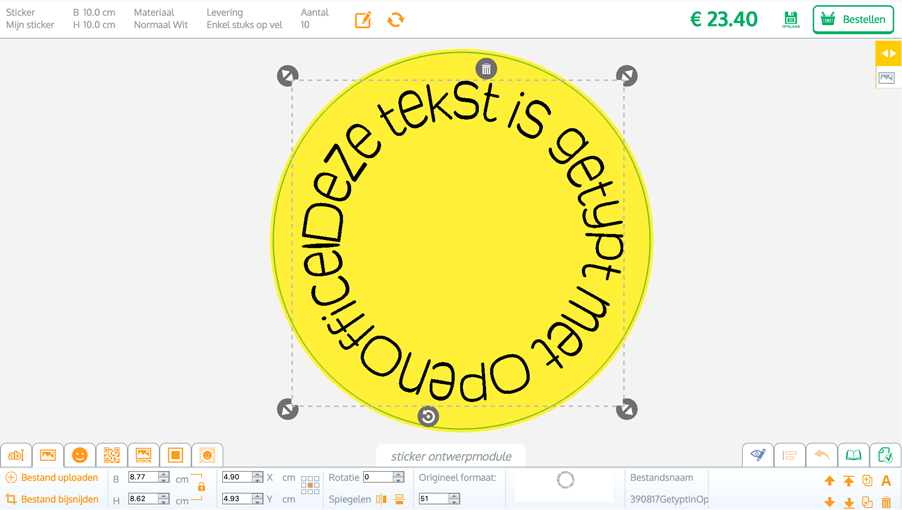Open the image upload tab
This screenshot has height=510, width=902.
[x=48, y=455]
